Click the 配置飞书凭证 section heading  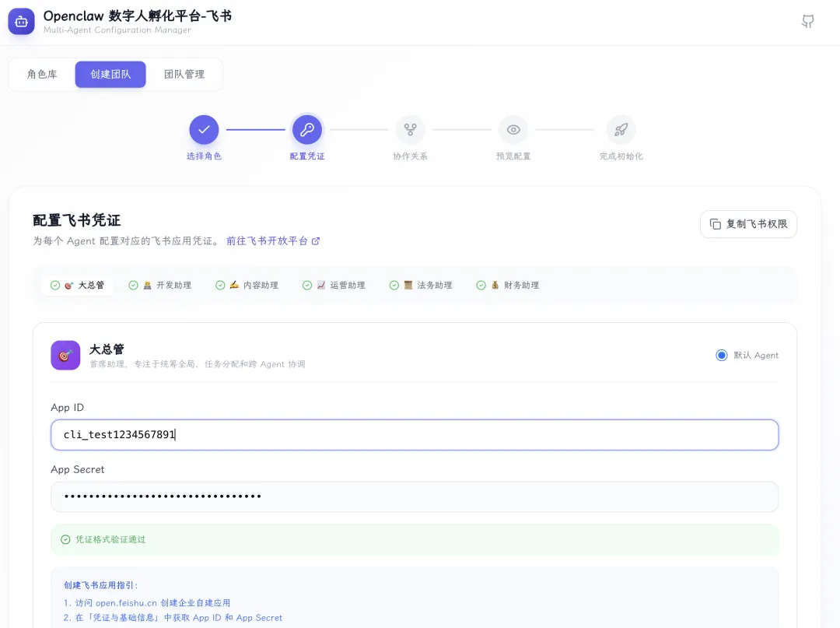pyautogui.click(x=76, y=220)
